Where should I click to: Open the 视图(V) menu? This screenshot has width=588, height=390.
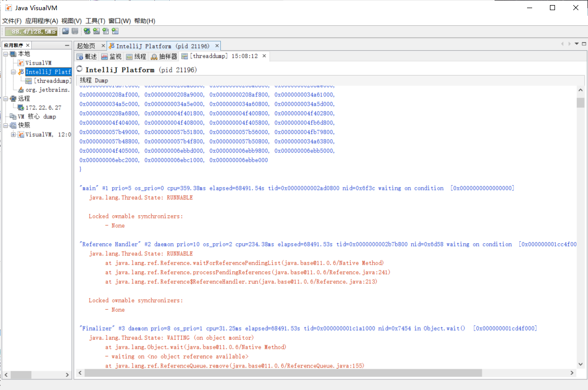point(72,21)
